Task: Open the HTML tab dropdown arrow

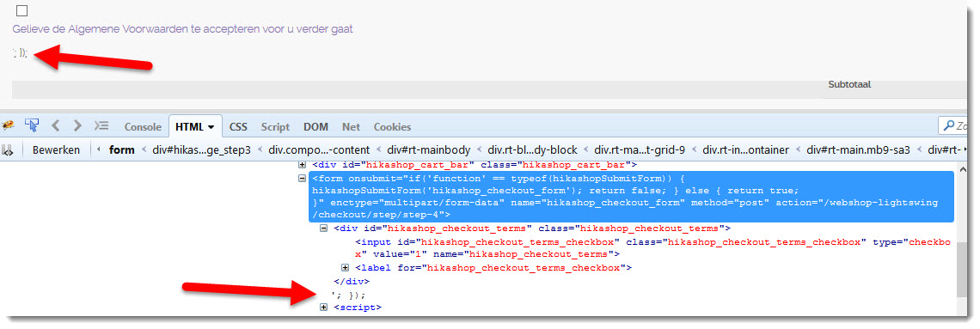Action: pos(211,127)
